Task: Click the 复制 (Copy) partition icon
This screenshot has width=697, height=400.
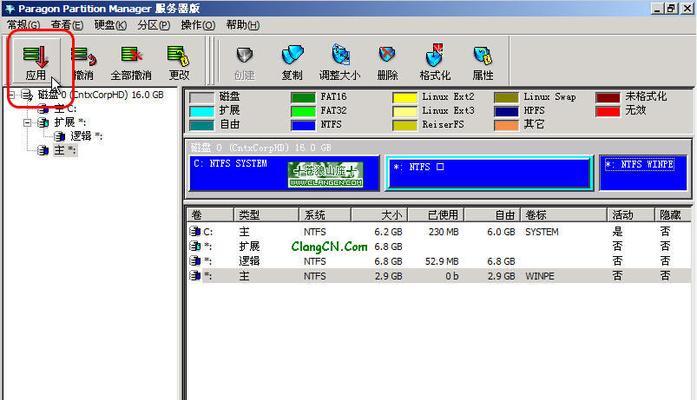Action: click(292, 56)
